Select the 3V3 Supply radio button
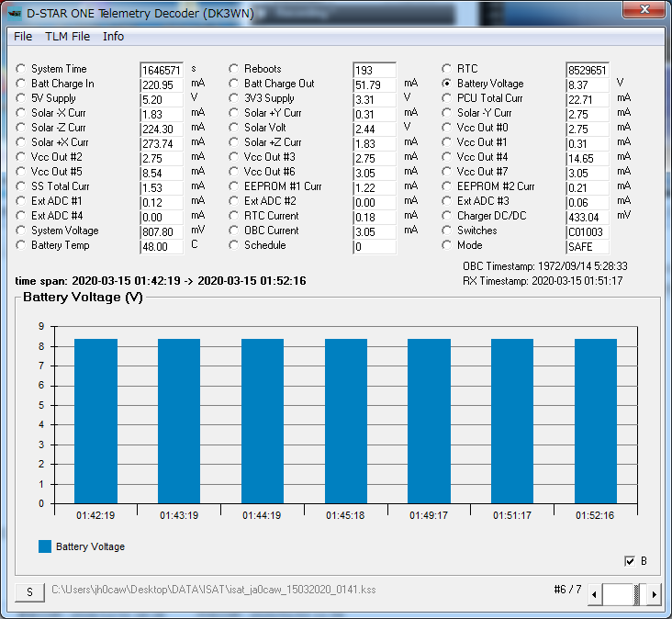The image size is (672, 619). 233,98
